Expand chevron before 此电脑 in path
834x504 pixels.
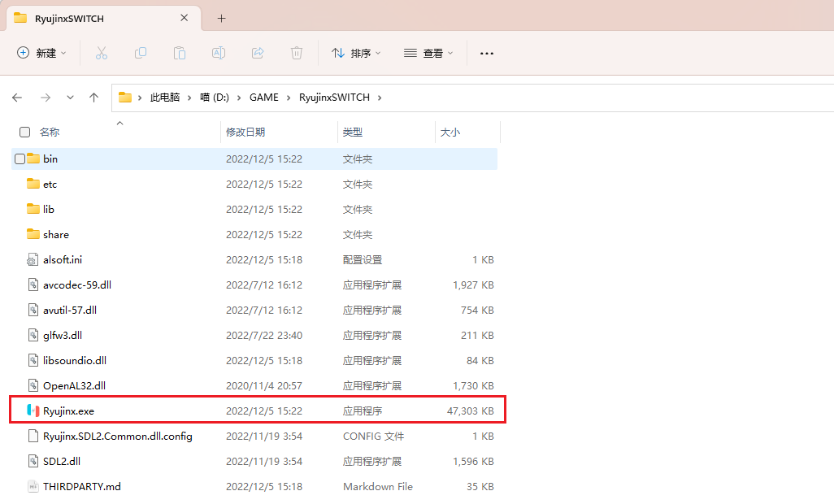tap(140, 98)
